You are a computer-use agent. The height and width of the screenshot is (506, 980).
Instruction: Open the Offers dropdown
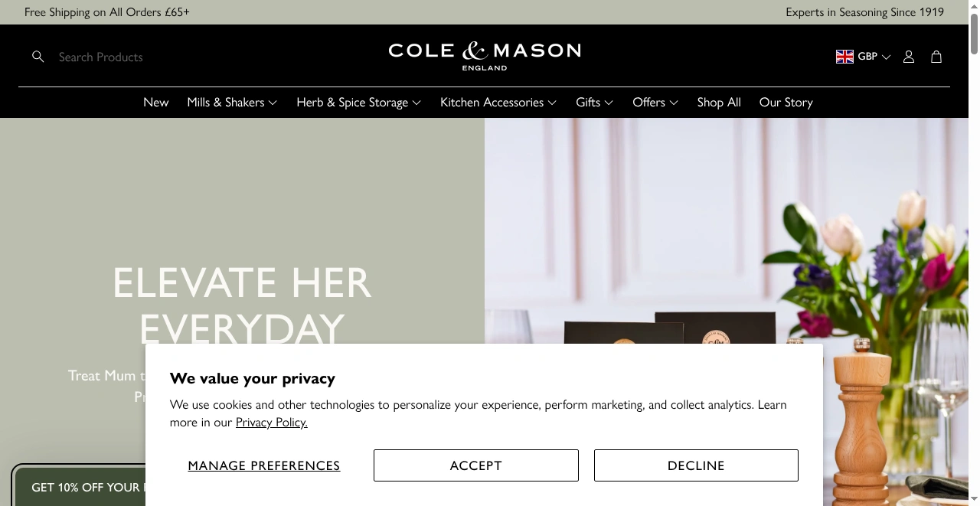(x=655, y=102)
